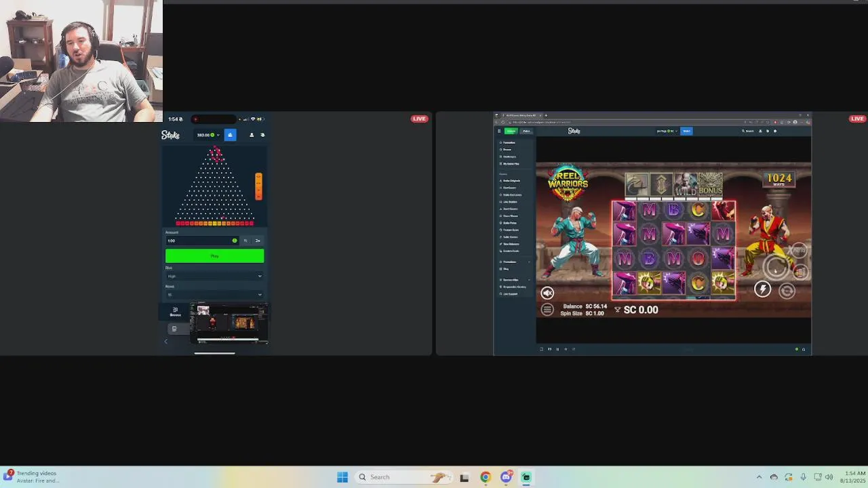The height and width of the screenshot is (488, 868).
Task: Open the Rows dropdown in Plinko
Action: (214, 295)
